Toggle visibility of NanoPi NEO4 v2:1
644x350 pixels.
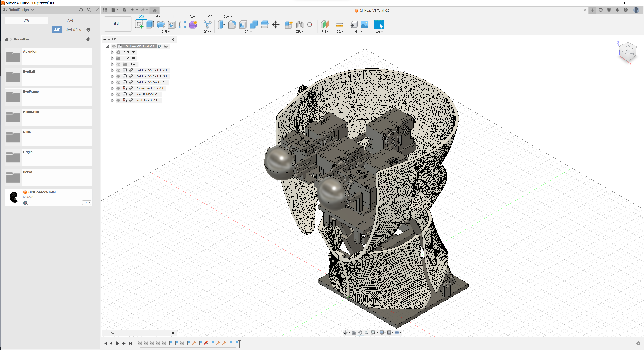pyautogui.click(x=118, y=94)
